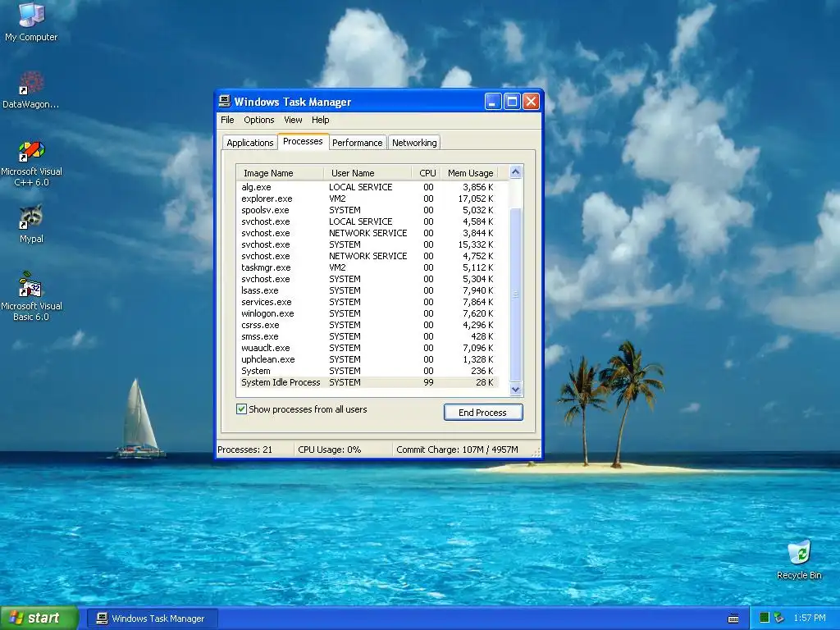Select the explorer.exe process row
Image resolution: width=840 pixels, height=630 pixels.
click(367, 199)
